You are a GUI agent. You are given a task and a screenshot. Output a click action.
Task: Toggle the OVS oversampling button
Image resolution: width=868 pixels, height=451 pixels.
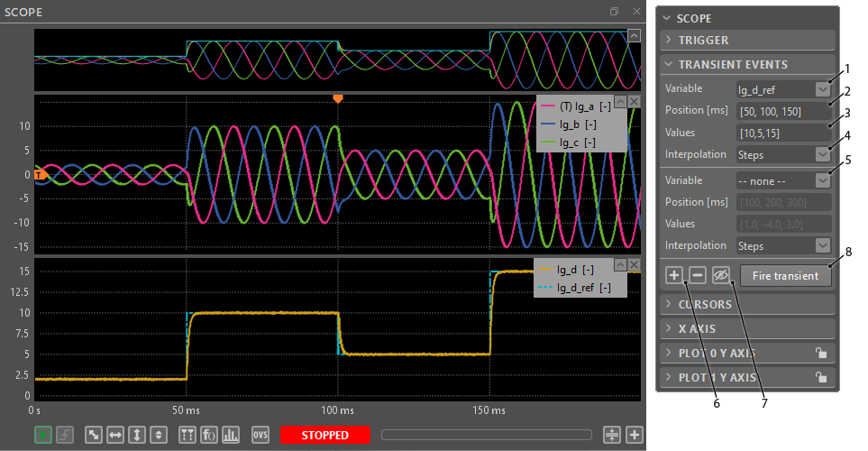(260, 435)
